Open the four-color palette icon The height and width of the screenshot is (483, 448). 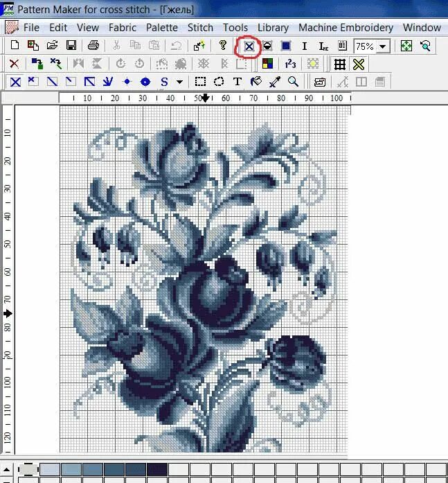[267, 64]
